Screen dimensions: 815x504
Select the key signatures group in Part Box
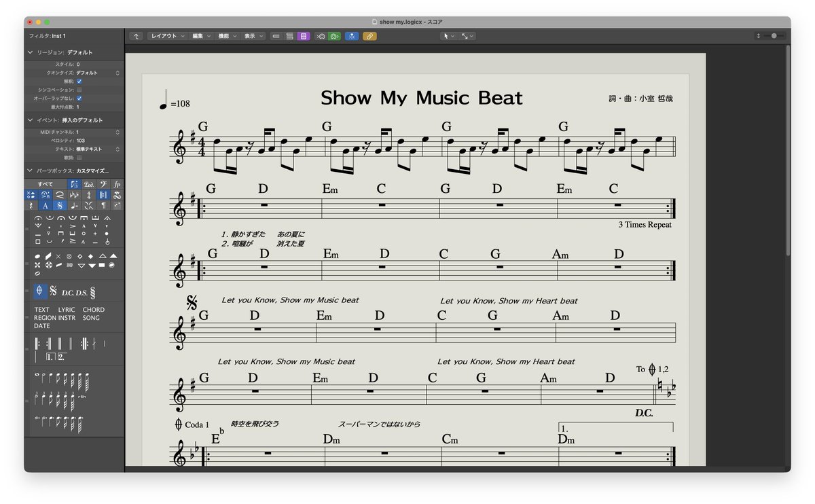coord(74,195)
